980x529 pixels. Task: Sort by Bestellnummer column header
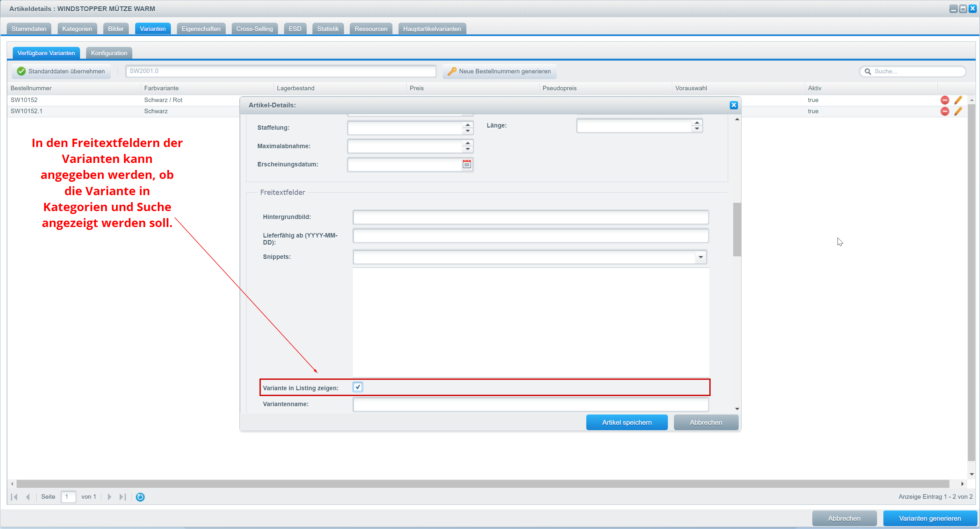pyautogui.click(x=74, y=88)
